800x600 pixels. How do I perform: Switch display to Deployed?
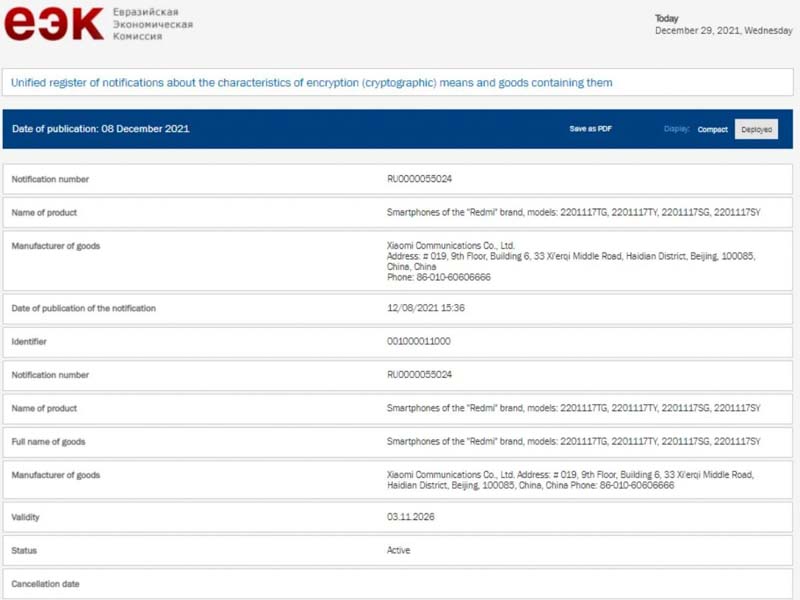[756, 129]
